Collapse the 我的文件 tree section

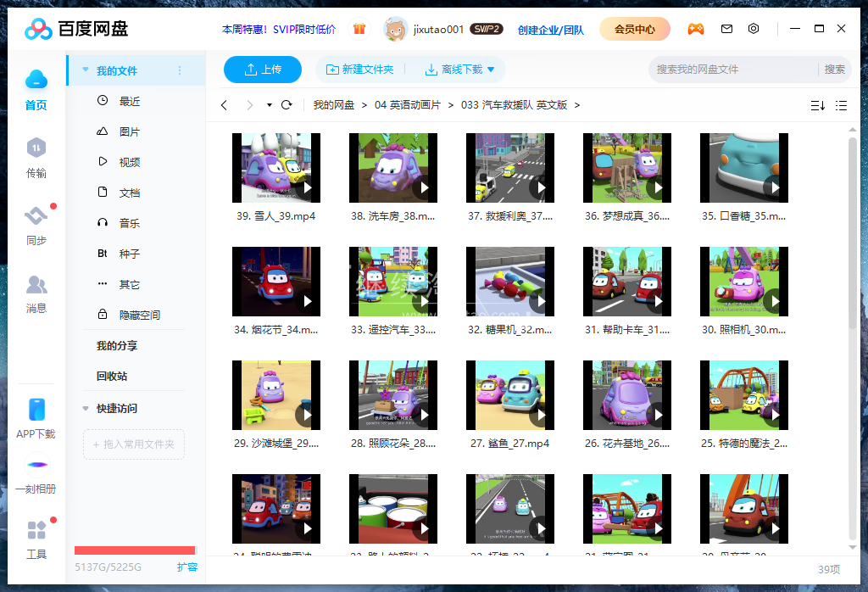pyautogui.click(x=86, y=70)
